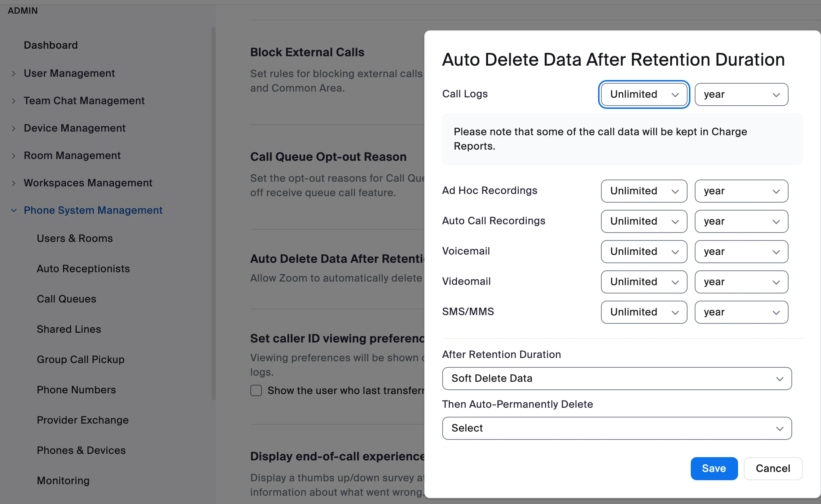Click the Save button
This screenshot has width=821, height=504.
coord(714,469)
